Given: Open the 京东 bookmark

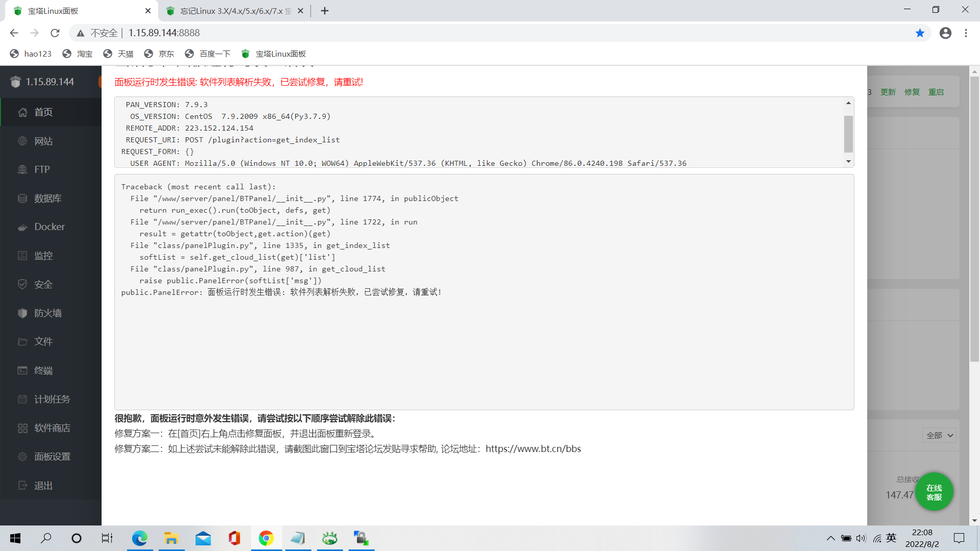Looking at the screenshot, I should click(x=159, y=54).
